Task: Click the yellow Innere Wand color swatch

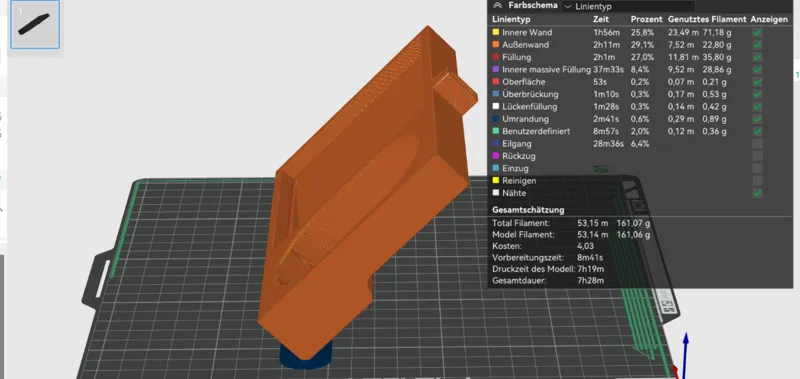Action: 495,32
